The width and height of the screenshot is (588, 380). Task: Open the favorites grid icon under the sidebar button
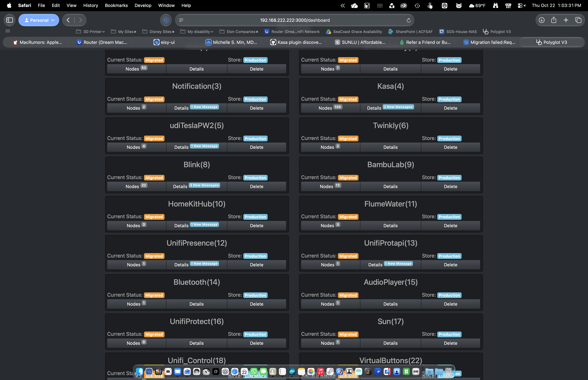point(8,31)
